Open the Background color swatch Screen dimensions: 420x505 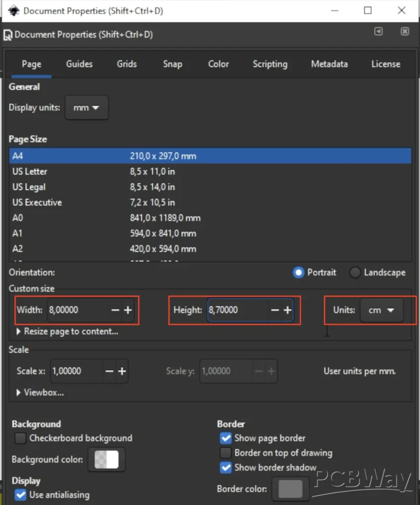pyautogui.click(x=106, y=460)
